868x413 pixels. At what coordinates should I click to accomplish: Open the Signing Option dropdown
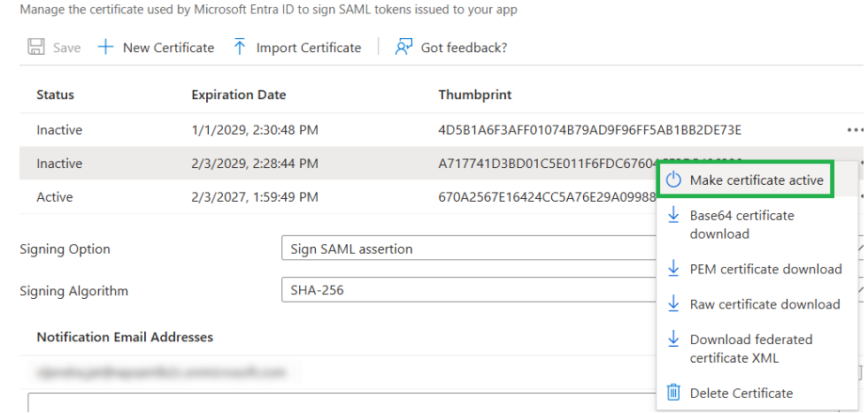[469, 249]
